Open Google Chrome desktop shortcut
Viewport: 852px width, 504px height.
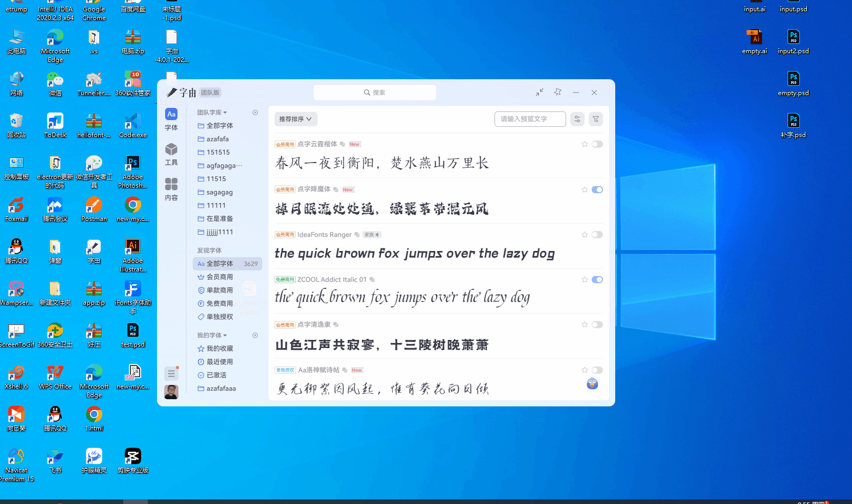coord(94,11)
